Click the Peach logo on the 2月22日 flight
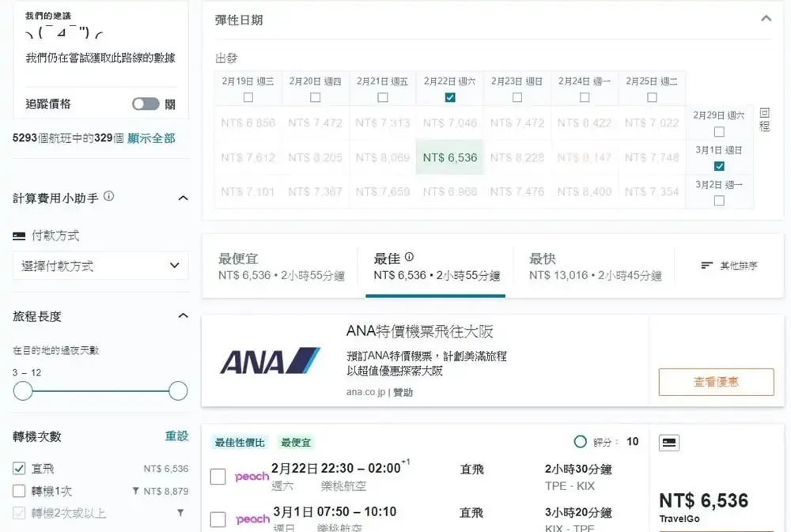Viewport: 791px width, 532px height. point(252,477)
